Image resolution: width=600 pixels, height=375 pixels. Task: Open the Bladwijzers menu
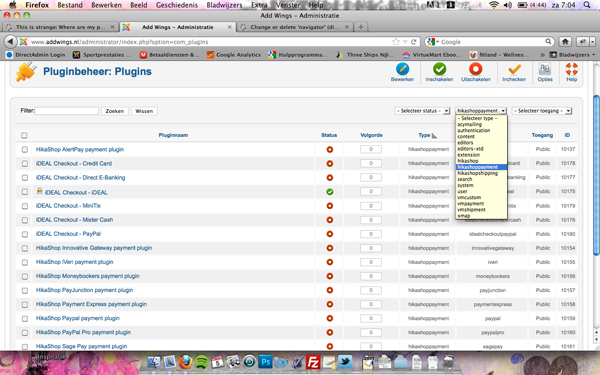click(x=224, y=5)
